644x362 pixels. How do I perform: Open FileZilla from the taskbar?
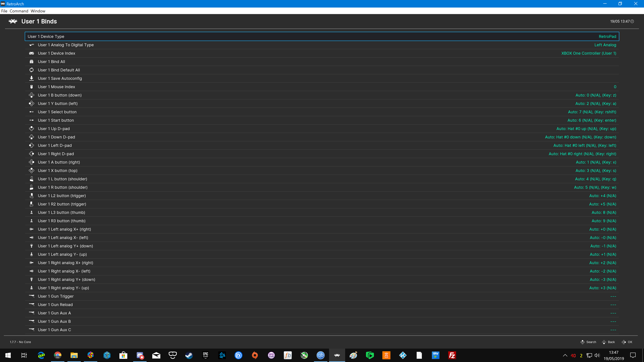(452, 355)
